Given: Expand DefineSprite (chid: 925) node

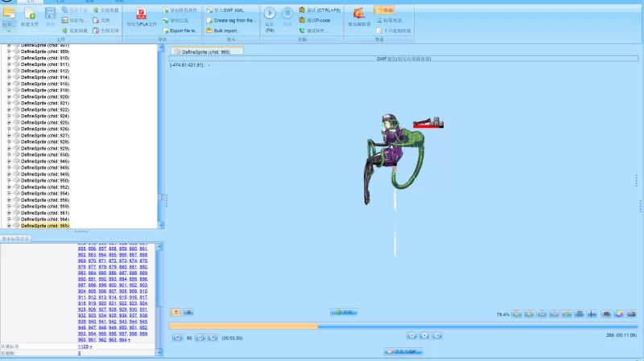Looking at the screenshot, I should 9,123.
